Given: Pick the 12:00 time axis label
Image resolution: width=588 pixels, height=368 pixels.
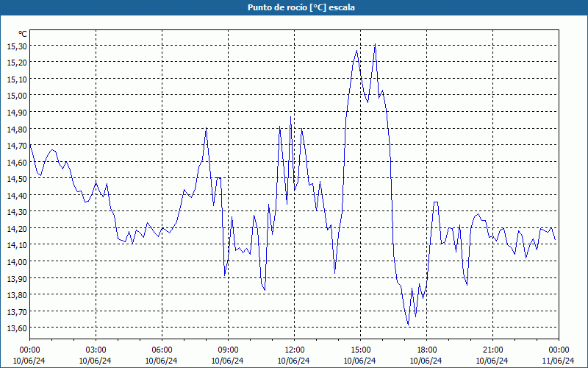Looking at the screenshot, I should 295,350.
